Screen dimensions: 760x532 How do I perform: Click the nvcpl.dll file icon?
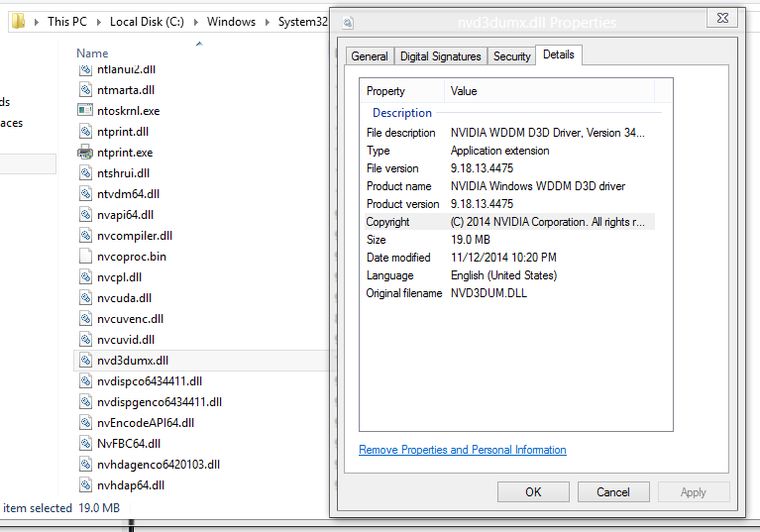pos(85,277)
